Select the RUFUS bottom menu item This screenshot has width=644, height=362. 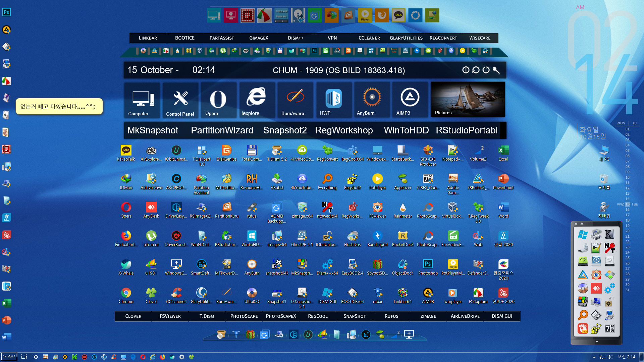click(x=391, y=316)
